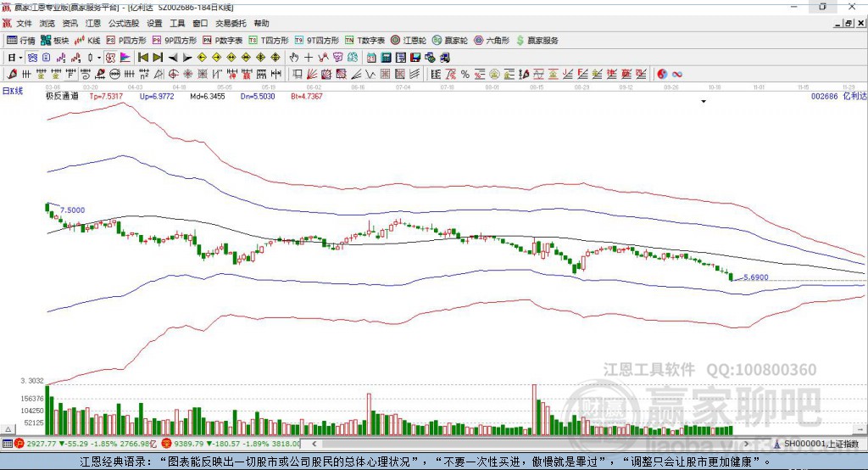Expand the candlestick style dropdown arrow
Image resolution: width=868 pixels, height=470 pixels.
(x=99, y=58)
